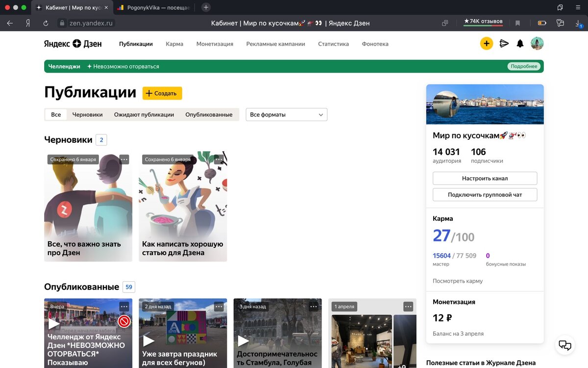
Task: Go back with browser back arrow
Action: pos(10,23)
